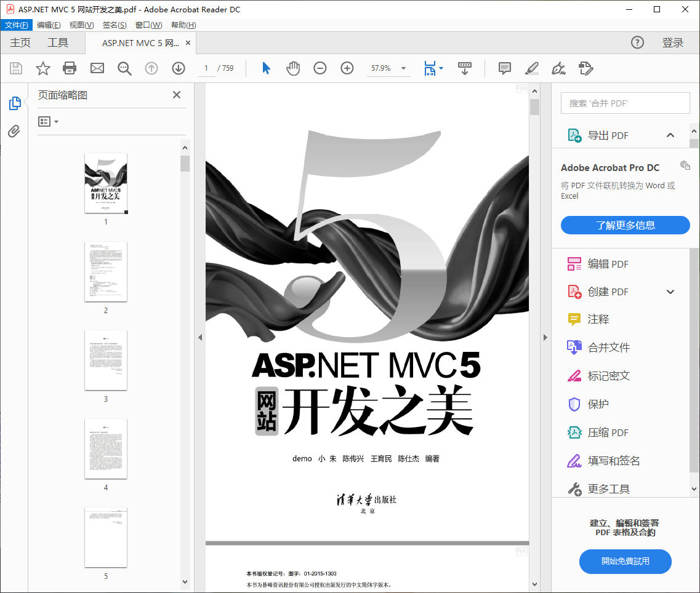Viewport: 700px width, 593px height.
Task: Click the thumbnail panel scroll-down arrow
Action: tap(185, 582)
